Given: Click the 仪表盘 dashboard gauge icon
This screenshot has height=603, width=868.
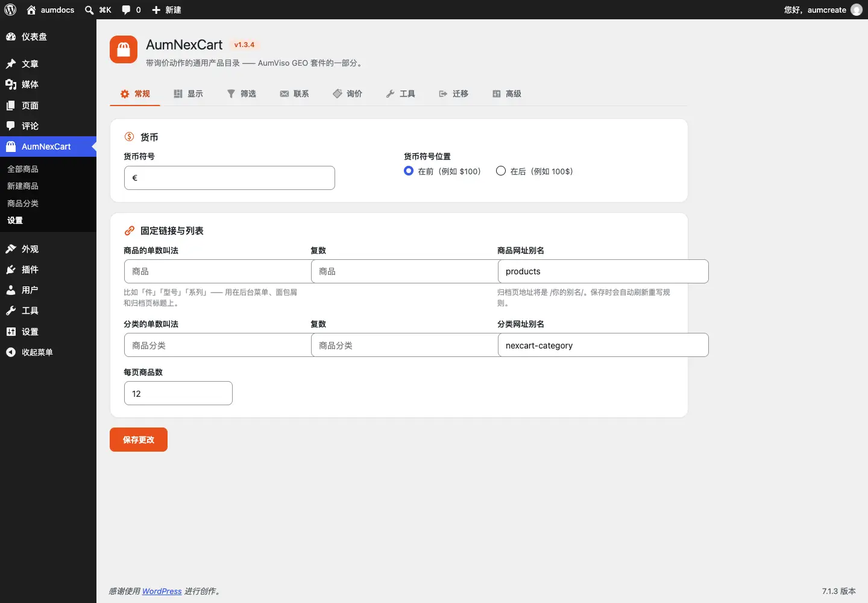Looking at the screenshot, I should (11, 37).
